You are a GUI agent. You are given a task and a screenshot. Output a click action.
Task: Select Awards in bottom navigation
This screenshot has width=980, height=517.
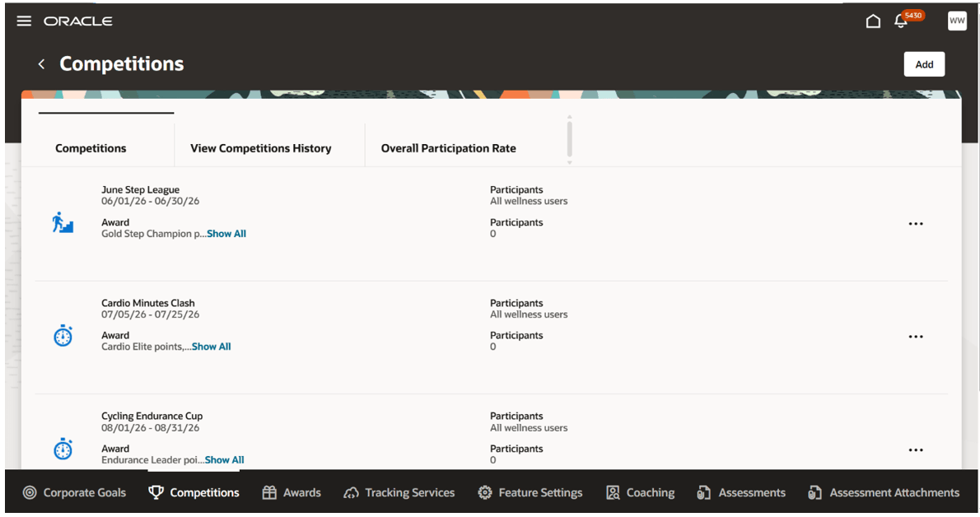[x=292, y=492]
